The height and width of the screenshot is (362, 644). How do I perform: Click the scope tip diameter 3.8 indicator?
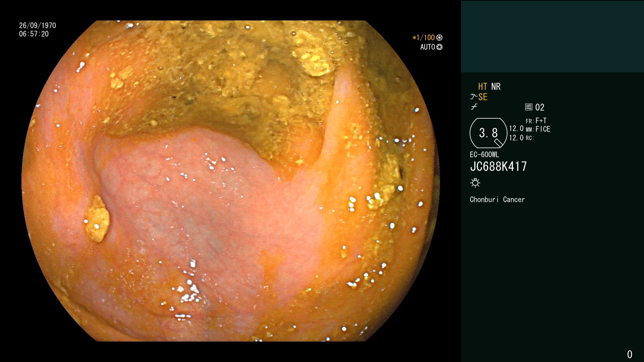488,133
